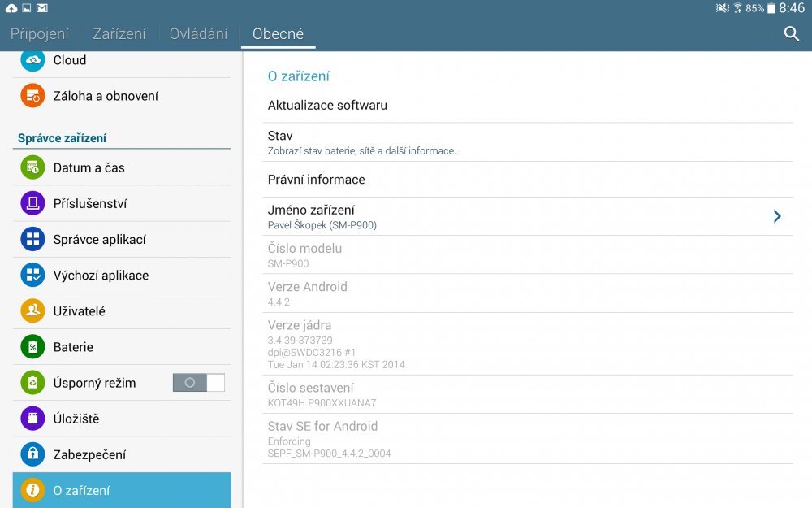Image resolution: width=812 pixels, height=508 pixels.
Task: Click the Datum a čas clock icon
Action: click(x=32, y=167)
